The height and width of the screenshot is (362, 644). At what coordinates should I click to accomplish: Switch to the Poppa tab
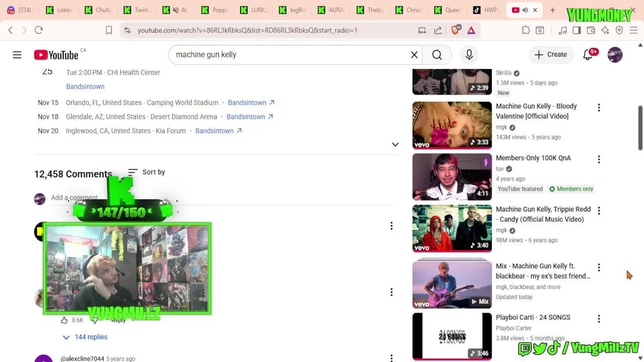pos(215,10)
